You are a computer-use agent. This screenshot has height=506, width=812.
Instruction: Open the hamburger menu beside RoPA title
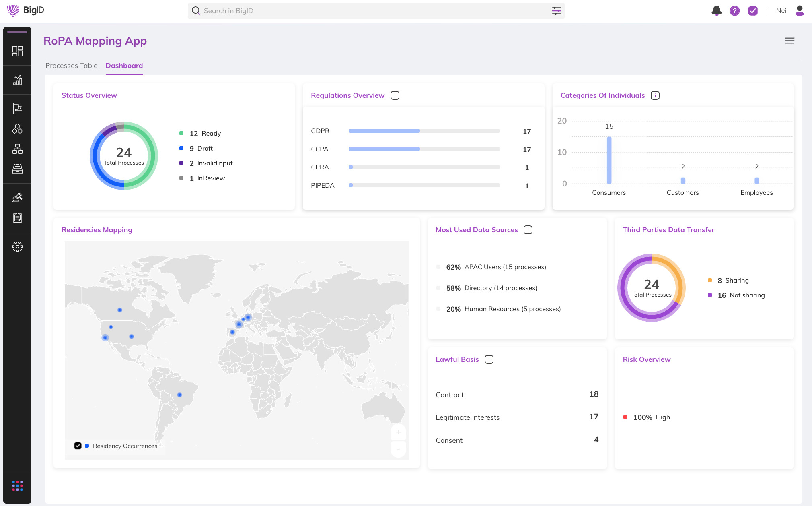[789, 41]
